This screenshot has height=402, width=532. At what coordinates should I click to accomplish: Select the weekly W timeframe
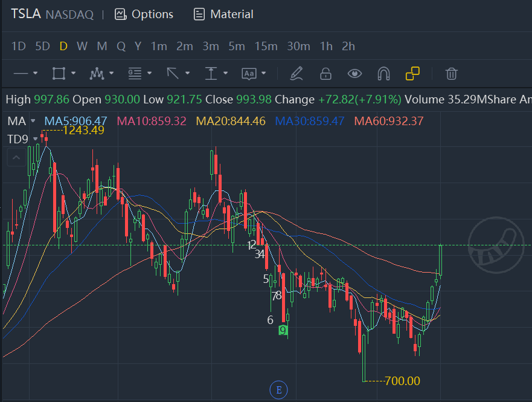click(x=82, y=46)
